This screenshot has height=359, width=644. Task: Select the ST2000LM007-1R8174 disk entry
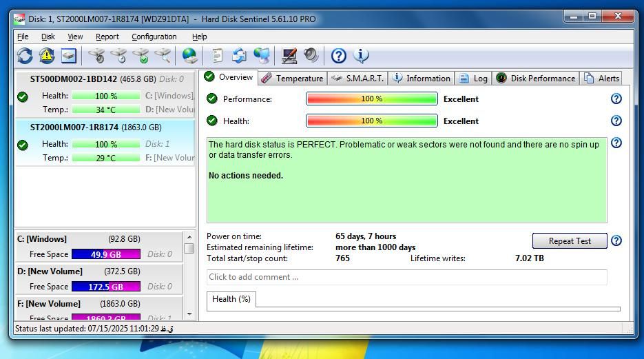pyautogui.click(x=105, y=143)
